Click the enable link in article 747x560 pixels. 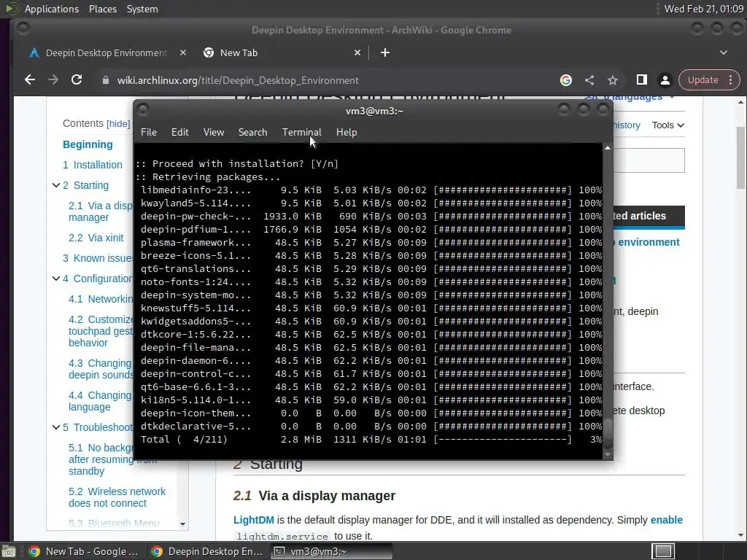click(667, 520)
